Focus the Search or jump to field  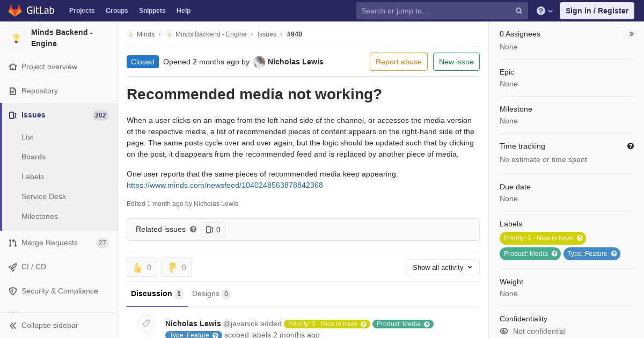coord(442,11)
